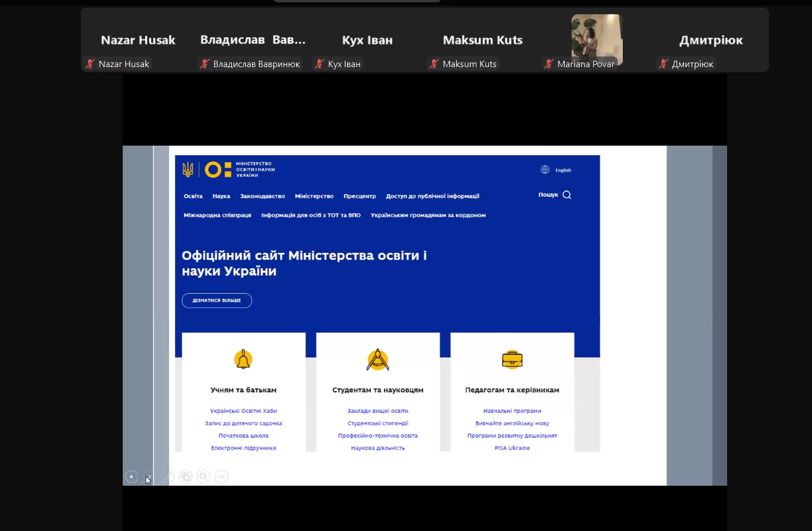Click the Ukrainian trident emblem logo

tap(188, 169)
